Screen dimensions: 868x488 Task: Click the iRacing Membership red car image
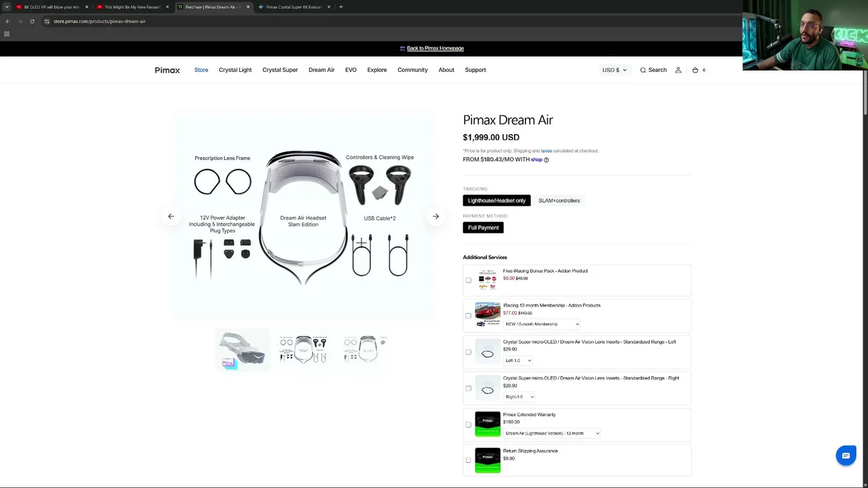pyautogui.click(x=488, y=314)
